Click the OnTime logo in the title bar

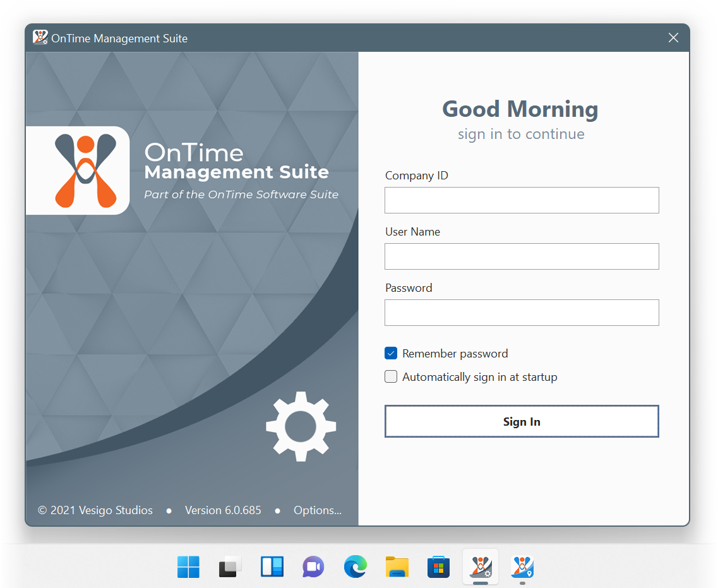coord(40,37)
